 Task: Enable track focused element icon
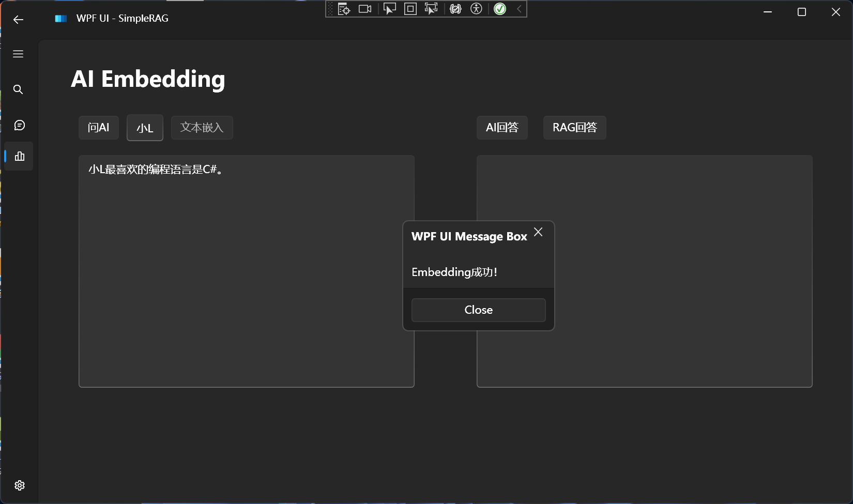click(x=431, y=9)
